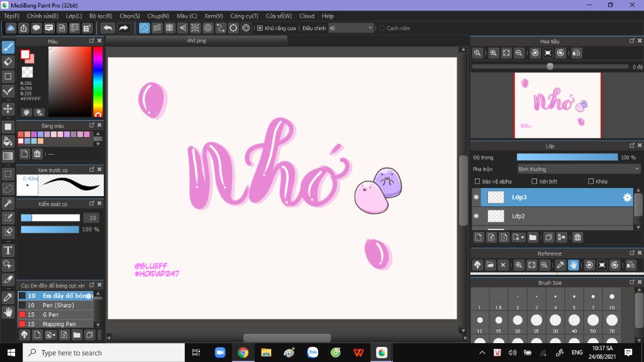
Task: Select the Gradient tool
Action: pos(8,156)
